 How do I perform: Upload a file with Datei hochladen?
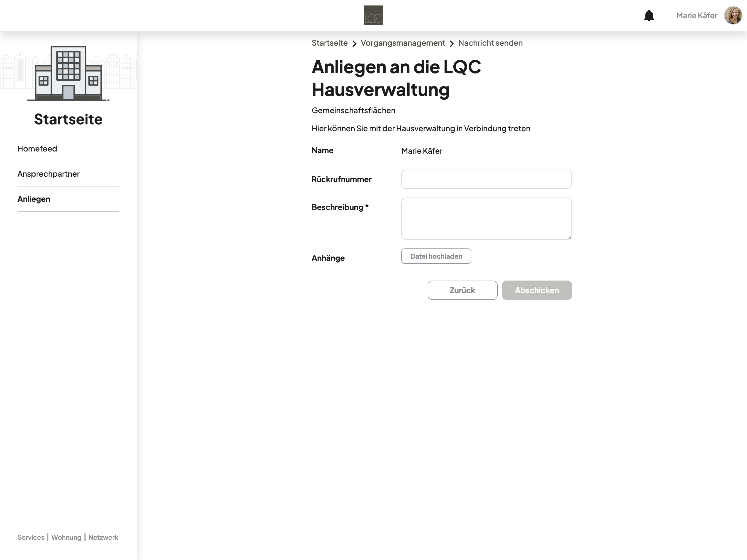(x=436, y=256)
